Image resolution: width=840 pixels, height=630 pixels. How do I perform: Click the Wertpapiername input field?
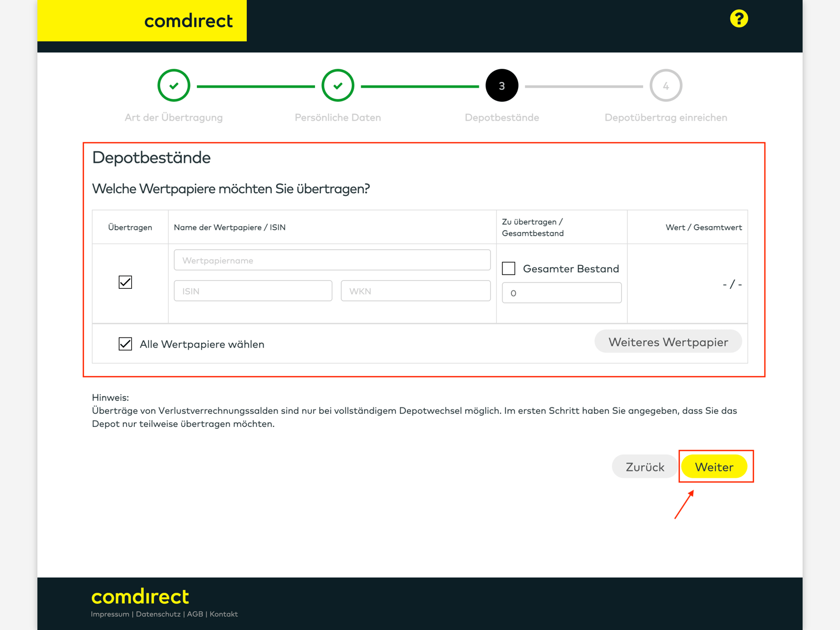pos(332,259)
